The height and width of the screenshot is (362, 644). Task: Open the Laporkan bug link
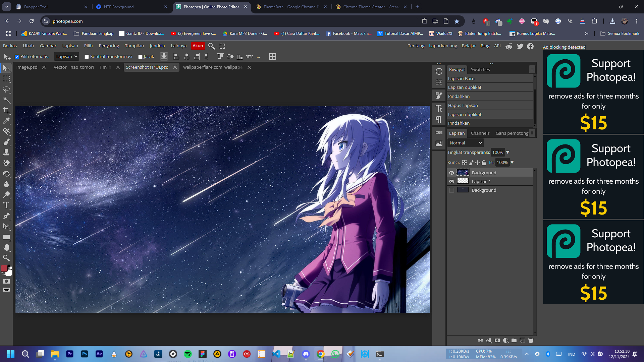(443, 46)
